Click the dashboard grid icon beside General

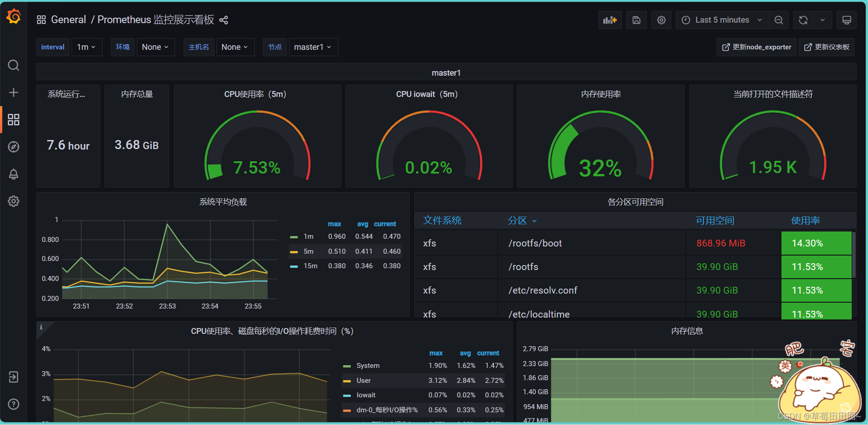41,19
